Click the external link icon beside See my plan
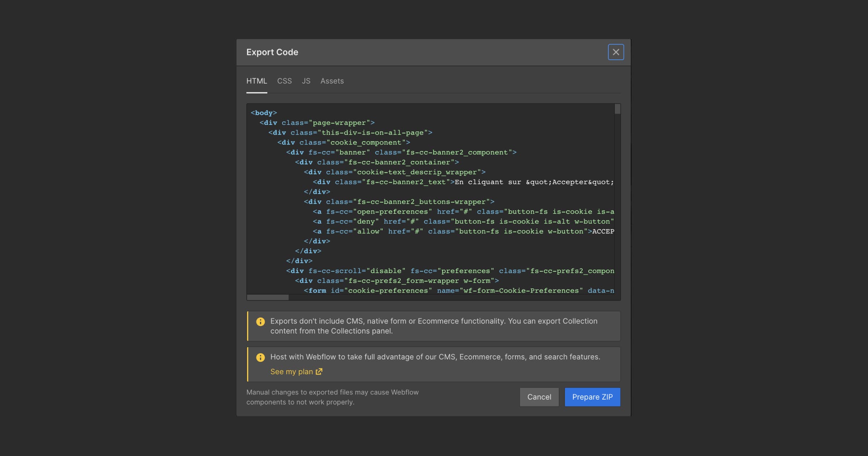This screenshot has width=868, height=456. coord(319,372)
